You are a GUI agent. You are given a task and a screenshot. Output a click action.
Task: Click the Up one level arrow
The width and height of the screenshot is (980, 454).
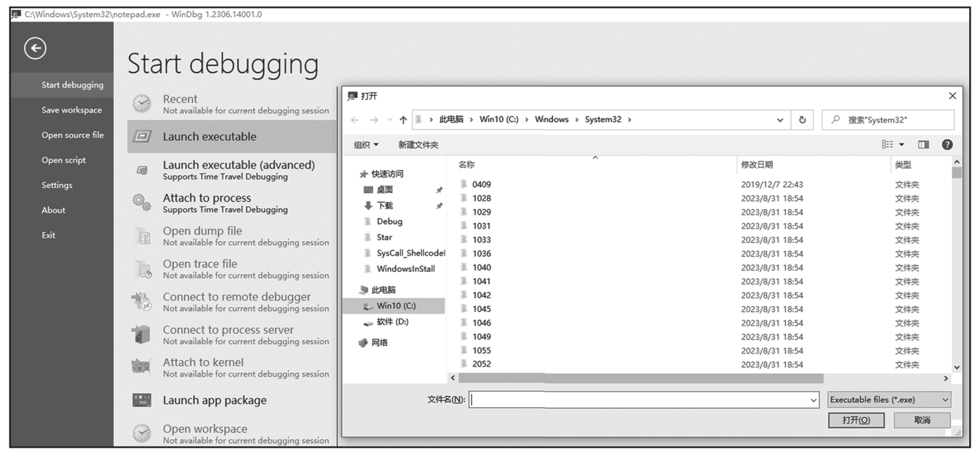[403, 120]
